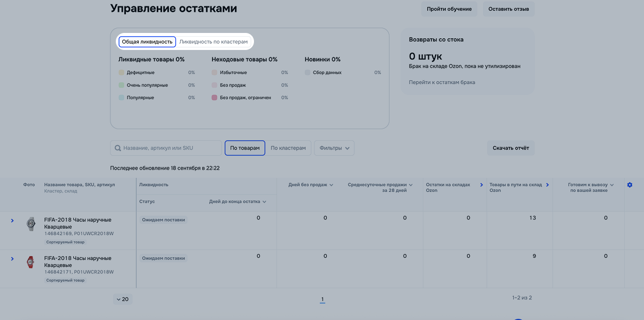Toggle the По товарам view

pos(245,148)
